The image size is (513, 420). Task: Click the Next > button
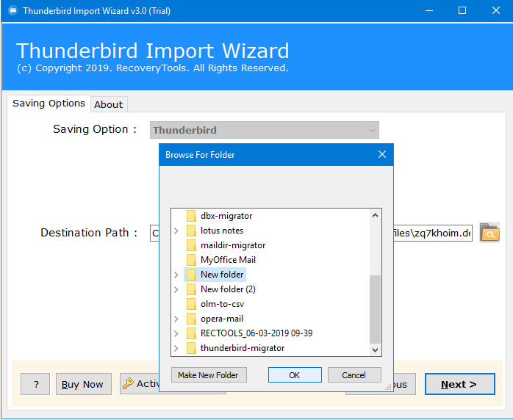(x=459, y=384)
